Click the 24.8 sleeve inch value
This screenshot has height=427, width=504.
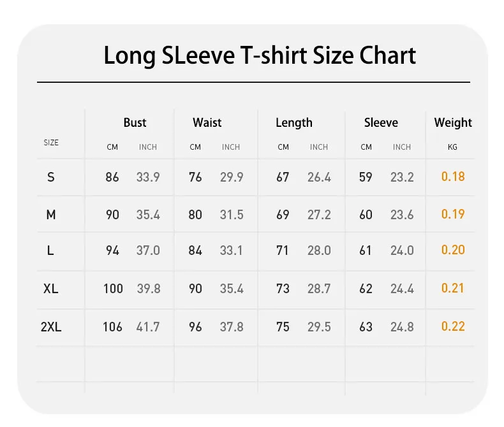[x=402, y=327]
